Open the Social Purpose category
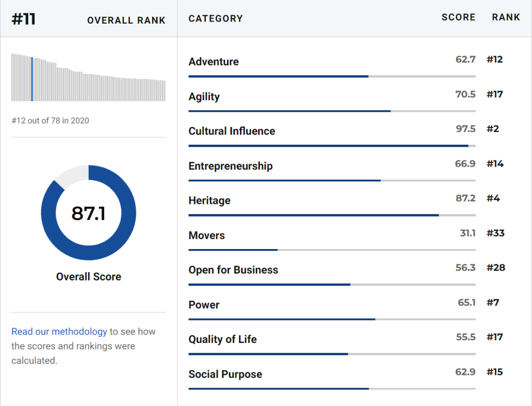Viewport: 532px width, 406px height. tap(226, 374)
